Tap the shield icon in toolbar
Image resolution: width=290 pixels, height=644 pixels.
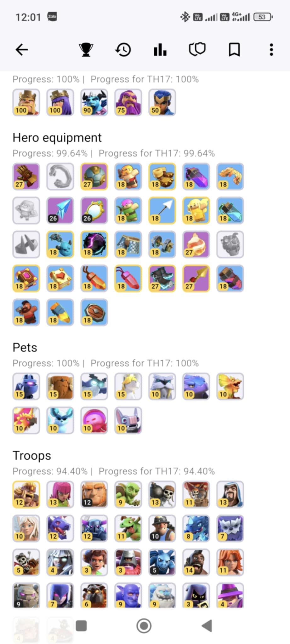click(197, 50)
